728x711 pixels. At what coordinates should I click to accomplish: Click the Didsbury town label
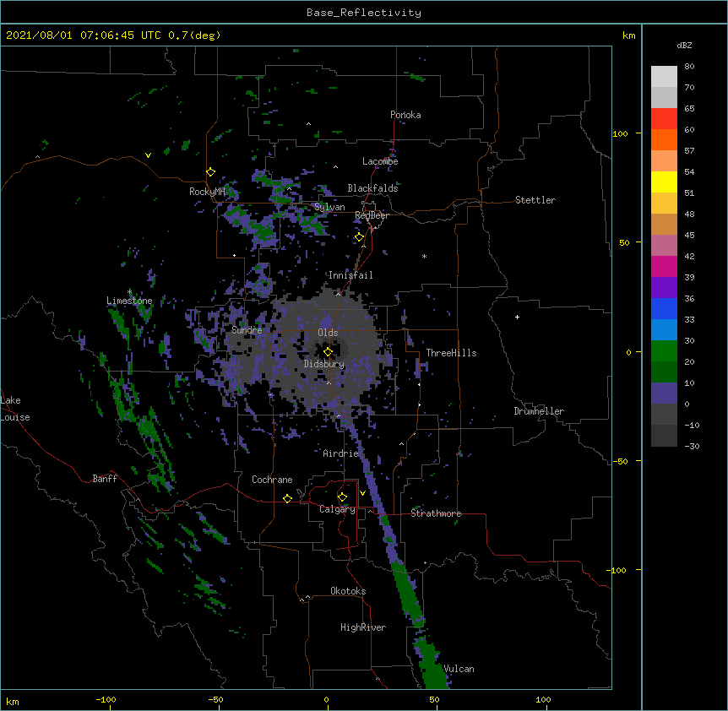323,364
